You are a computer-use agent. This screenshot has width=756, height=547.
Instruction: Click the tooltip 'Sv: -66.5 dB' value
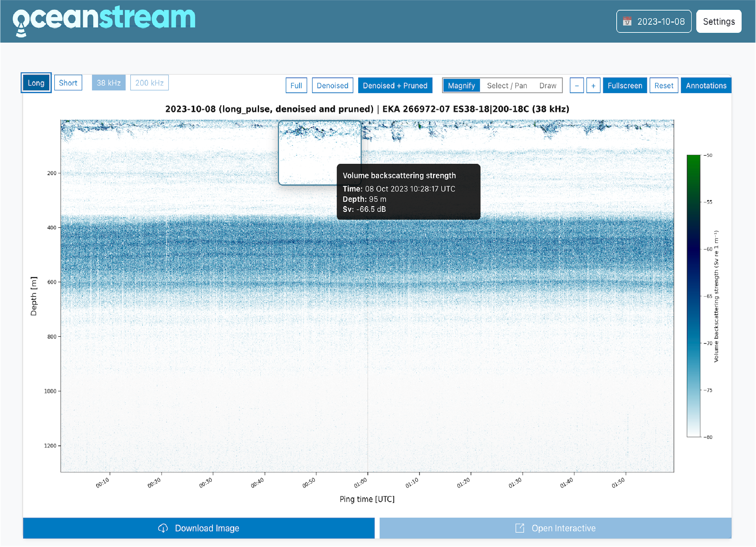364,209
